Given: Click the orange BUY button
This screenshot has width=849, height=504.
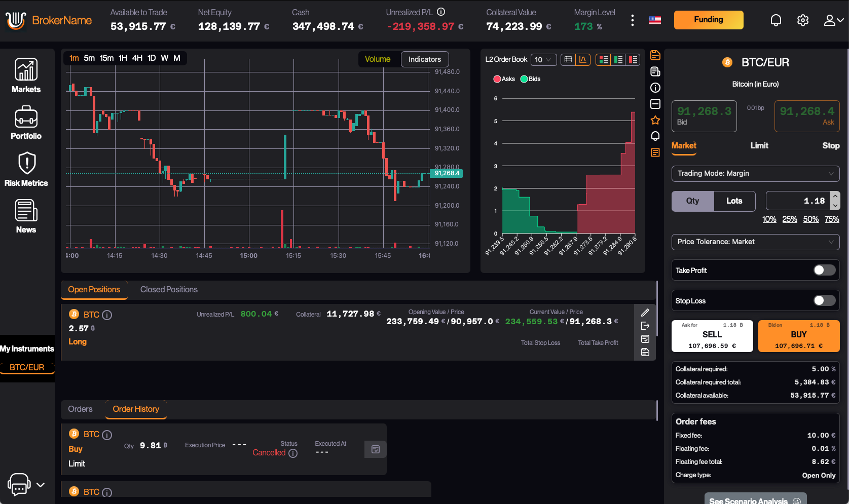Looking at the screenshot, I should (x=798, y=336).
